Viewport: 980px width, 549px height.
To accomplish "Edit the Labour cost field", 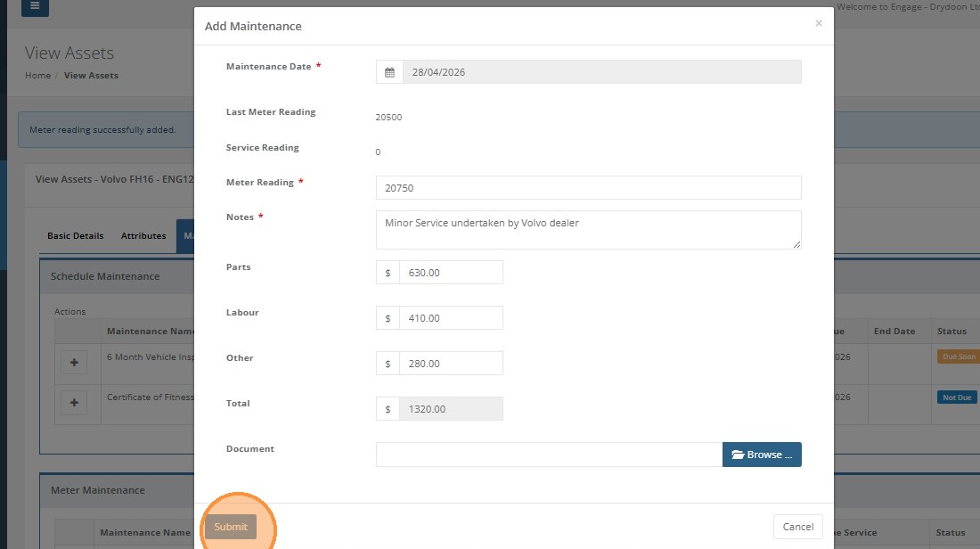I will pos(451,318).
